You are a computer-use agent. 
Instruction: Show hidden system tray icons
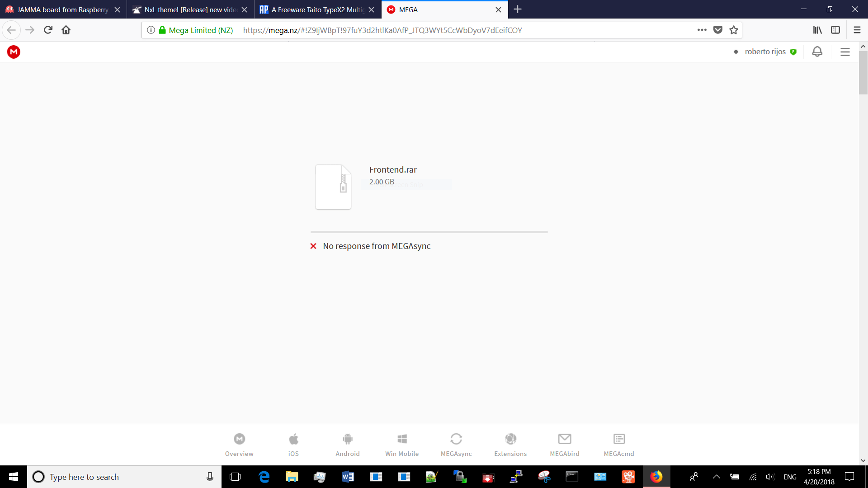pyautogui.click(x=716, y=477)
